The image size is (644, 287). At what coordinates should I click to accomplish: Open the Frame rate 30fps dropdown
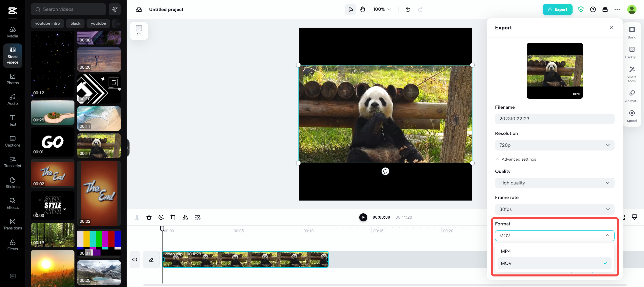pos(554,209)
